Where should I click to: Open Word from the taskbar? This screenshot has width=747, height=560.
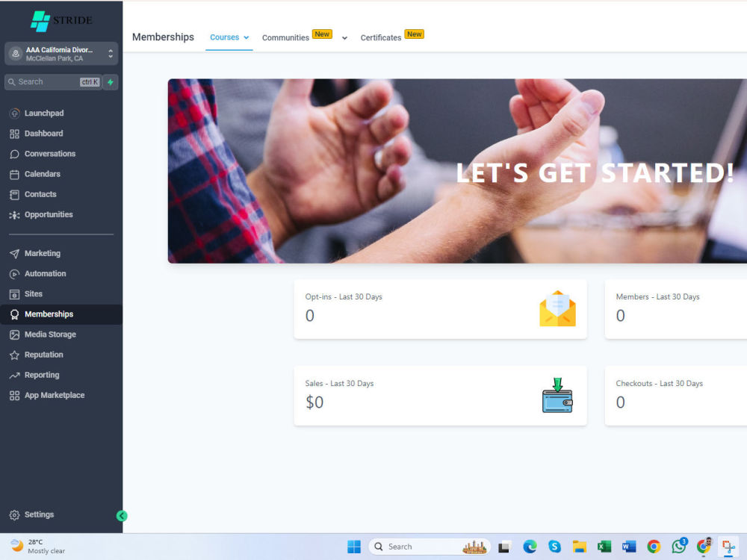(629, 547)
